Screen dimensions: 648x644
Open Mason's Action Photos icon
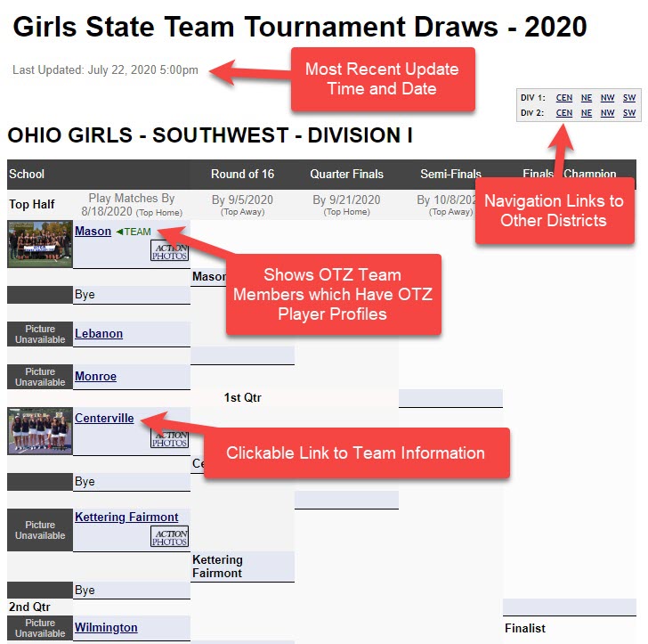pyautogui.click(x=169, y=250)
